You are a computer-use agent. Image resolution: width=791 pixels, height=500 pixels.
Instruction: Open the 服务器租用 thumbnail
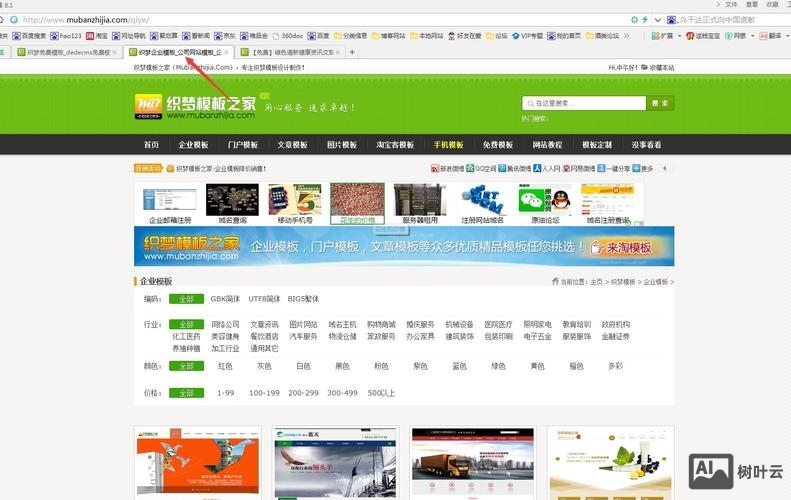click(420, 204)
